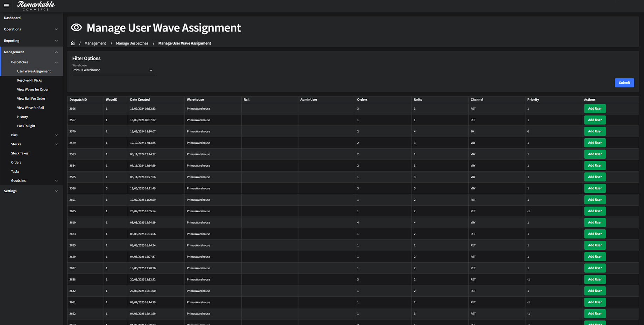The height and width of the screenshot is (325, 644).
Task: Click Add User for despatch 2579
Action: pyautogui.click(x=595, y=143)
